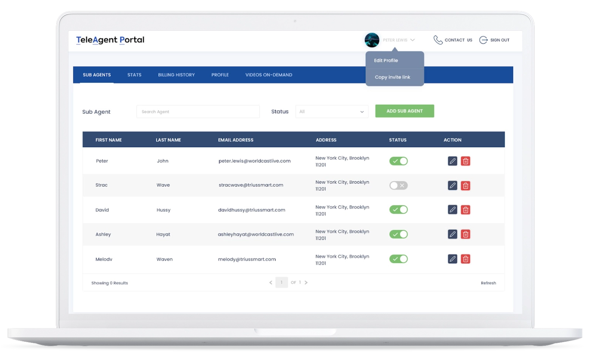Delete David Hussy's record
This screenshot has height=364, width=592.
(x=465, y=210)
